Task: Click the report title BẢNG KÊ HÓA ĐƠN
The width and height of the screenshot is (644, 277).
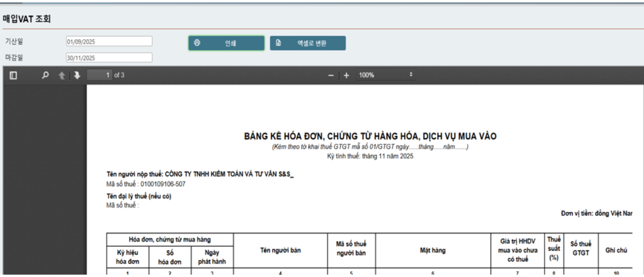Action: click(370, 137)
